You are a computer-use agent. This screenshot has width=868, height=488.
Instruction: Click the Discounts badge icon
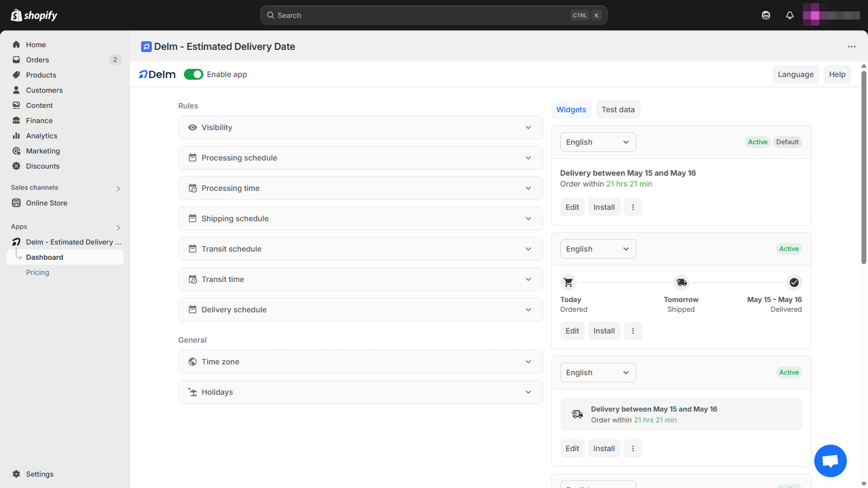[16, 166]
